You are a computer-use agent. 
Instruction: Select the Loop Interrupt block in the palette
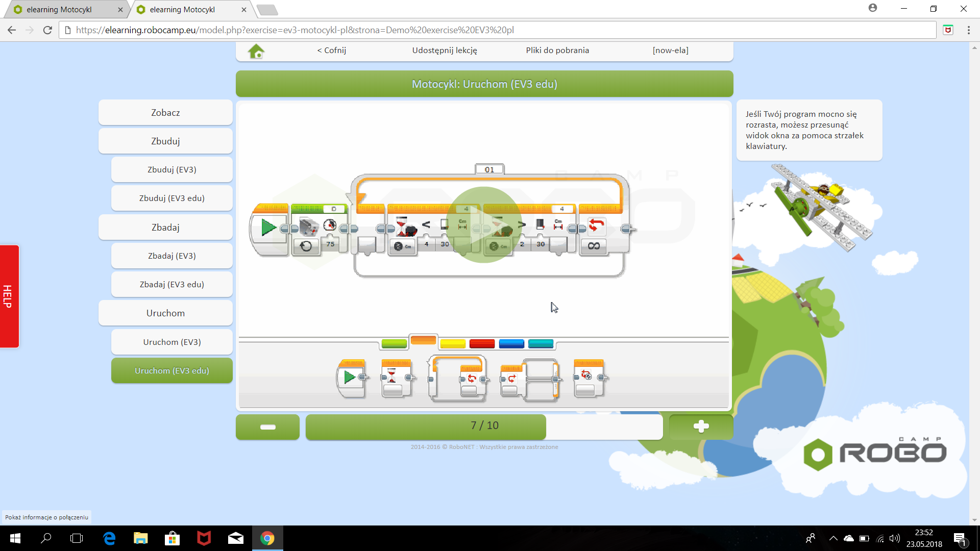(x=590, y=378)
